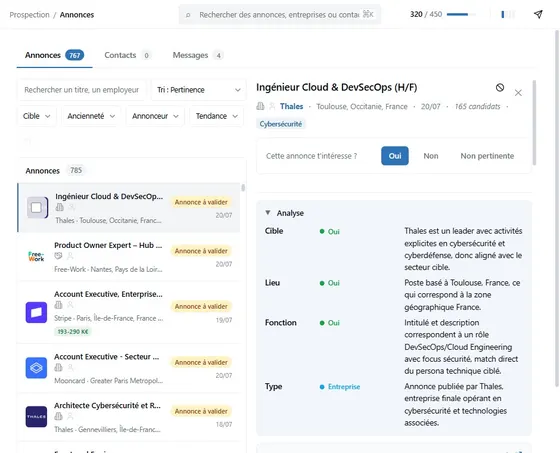The image size is (560, 453).
Task: Click person icon under Architecte Cybersécurité row
Action: click(x=70, y=416)
